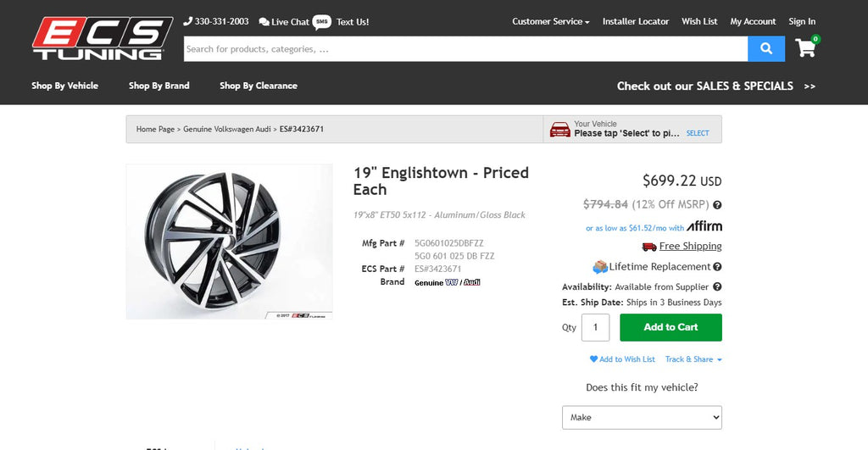Click the green Add to Cart button
868x450 pixels.
click(671, 327)
